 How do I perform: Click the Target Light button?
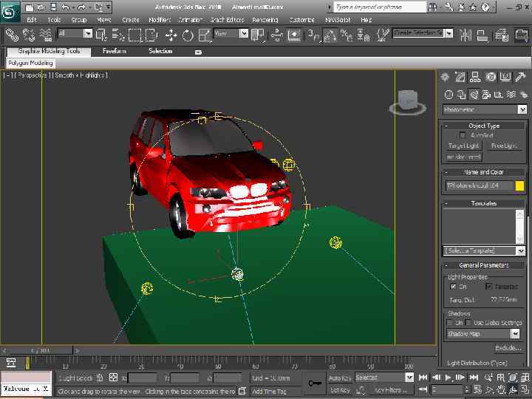(x=463, y=146)
